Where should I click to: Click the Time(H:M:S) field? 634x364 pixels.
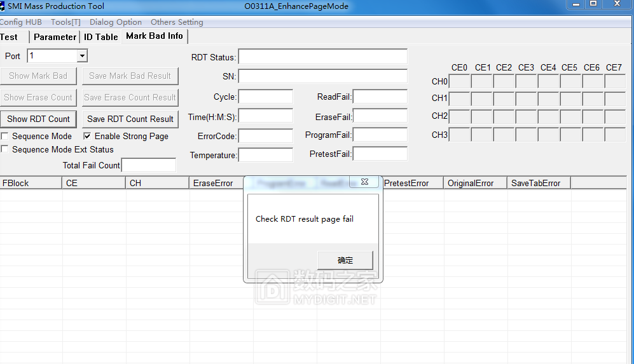(266, 116)
